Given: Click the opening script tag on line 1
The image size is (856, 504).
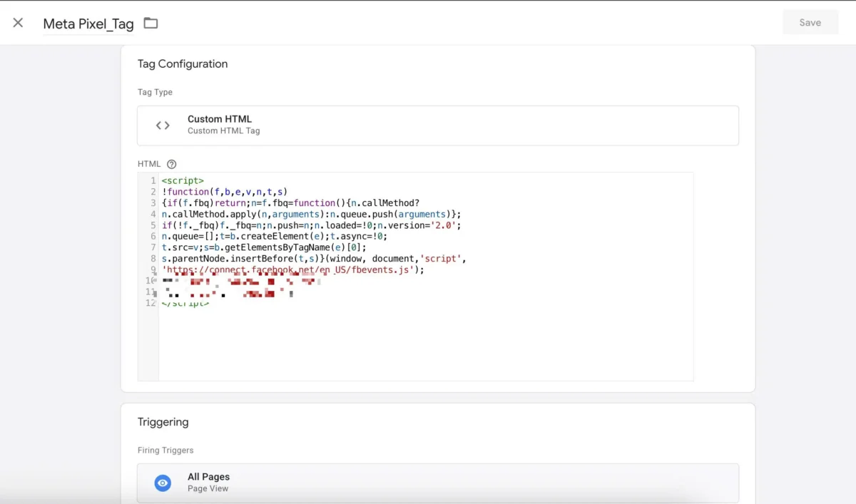Looking at the screenshot, I should coord(183,181).
